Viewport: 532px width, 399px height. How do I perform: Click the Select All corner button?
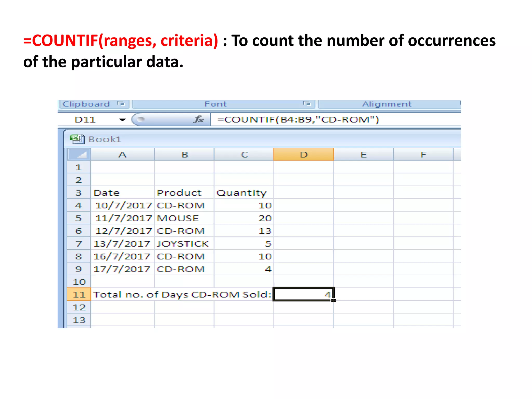coord(79,155)
